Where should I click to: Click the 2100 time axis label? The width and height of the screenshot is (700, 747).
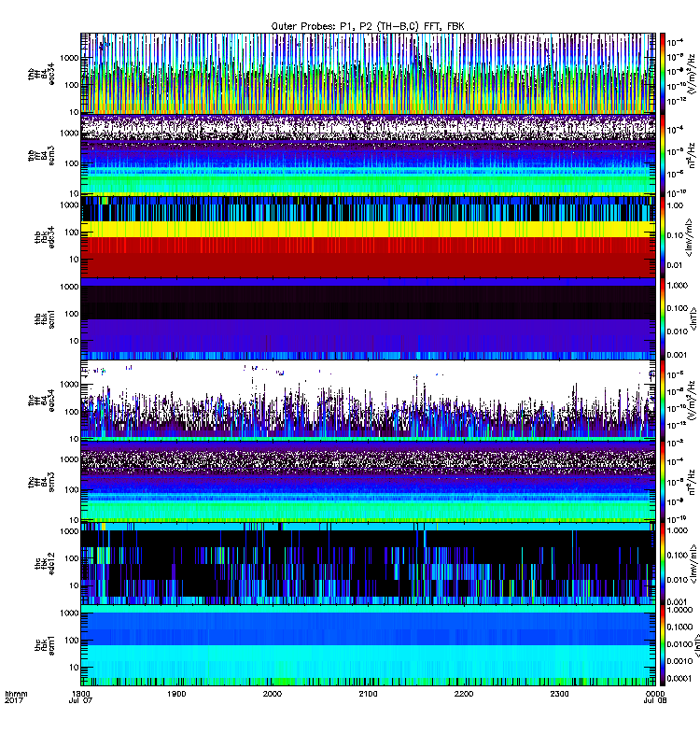(368, 694)
